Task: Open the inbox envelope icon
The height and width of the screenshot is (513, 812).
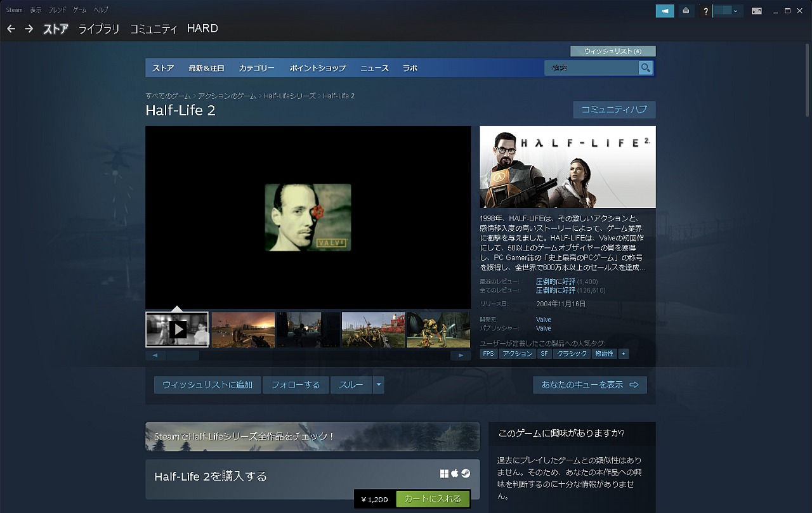Action: coord(686,11)
